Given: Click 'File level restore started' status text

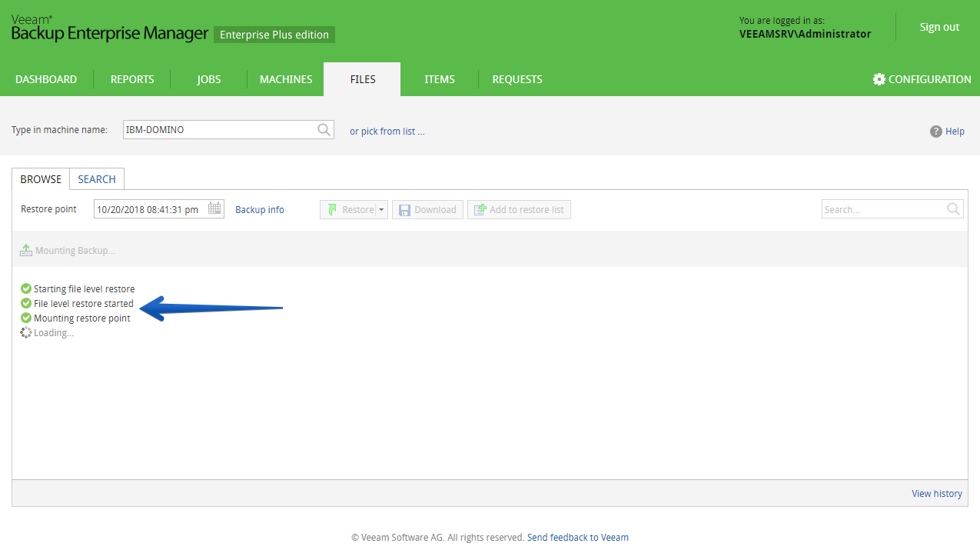Looking at the screenshot, I should [84, 304].
